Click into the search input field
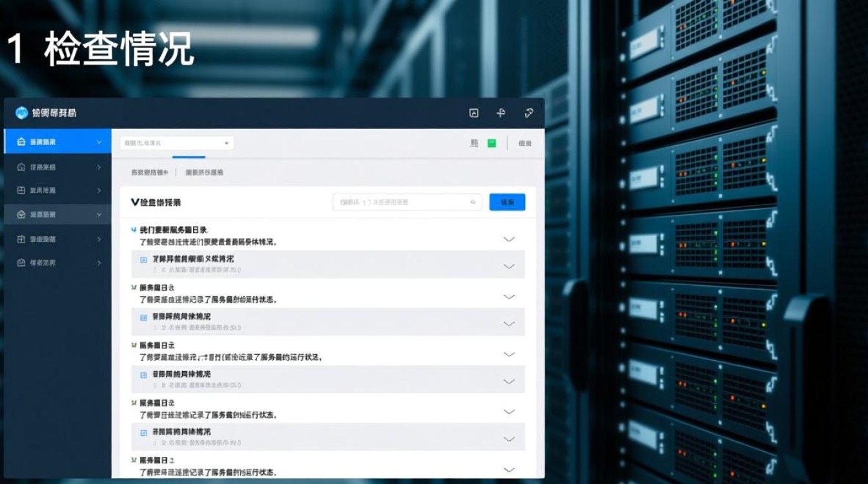The image size is (868, 484). tap(400, 202)
